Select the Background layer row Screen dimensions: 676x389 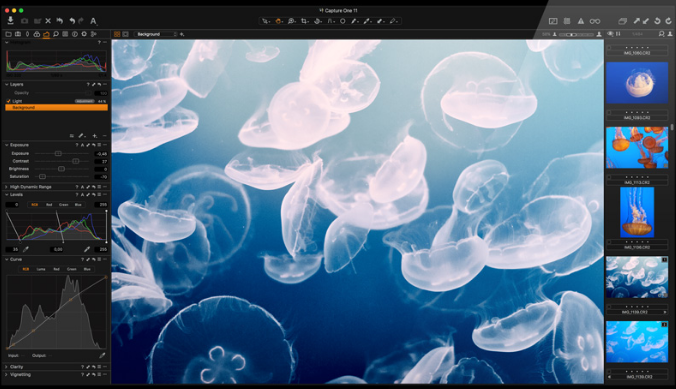(x=56, y=107)
